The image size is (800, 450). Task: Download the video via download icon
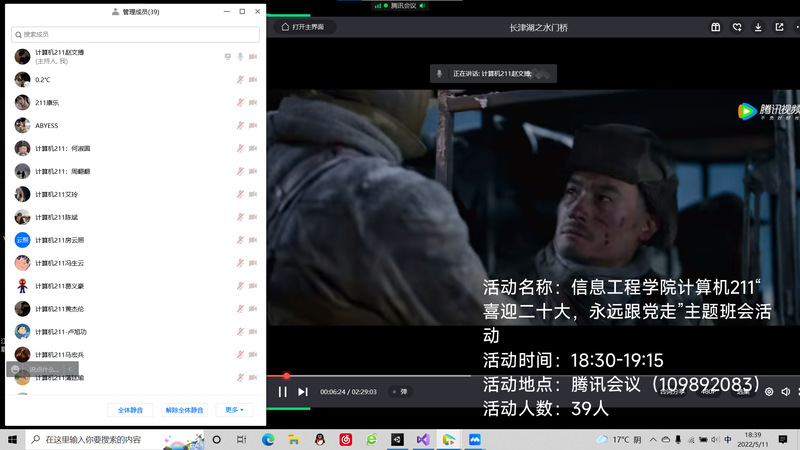click(758, 27)
